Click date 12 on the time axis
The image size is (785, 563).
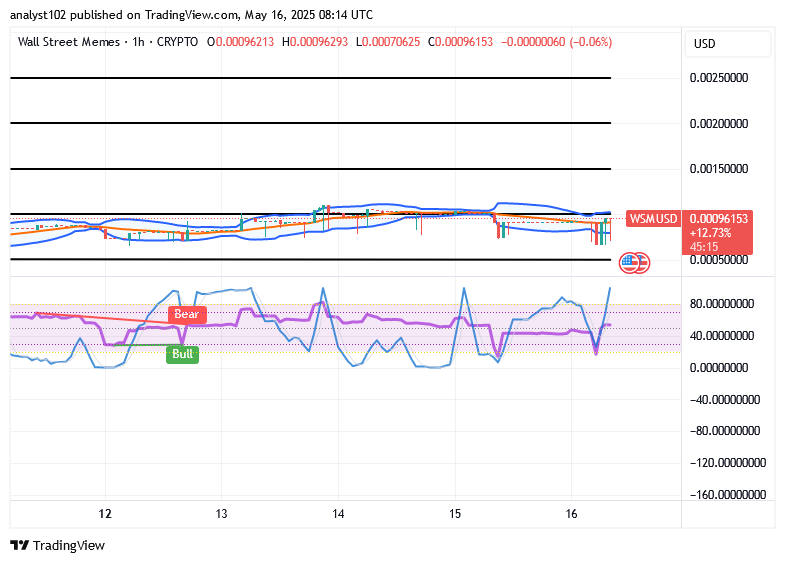coord(105,514)
